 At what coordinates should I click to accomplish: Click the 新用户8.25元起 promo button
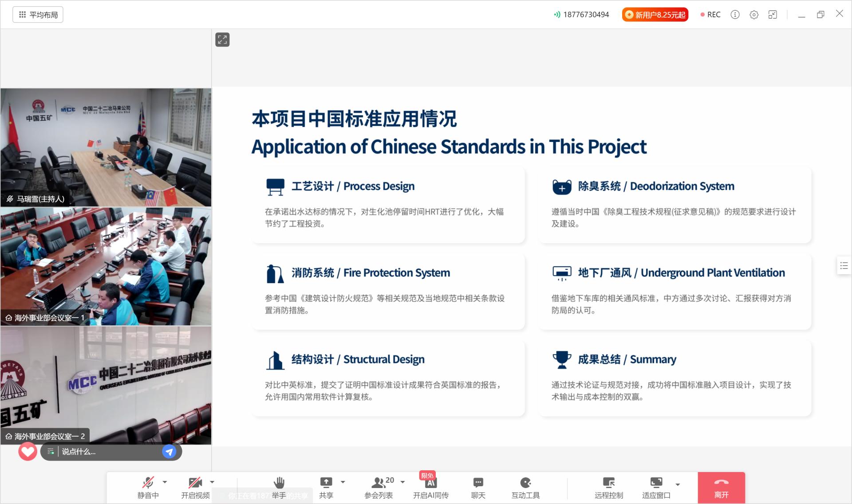click(x=655, y=15)
